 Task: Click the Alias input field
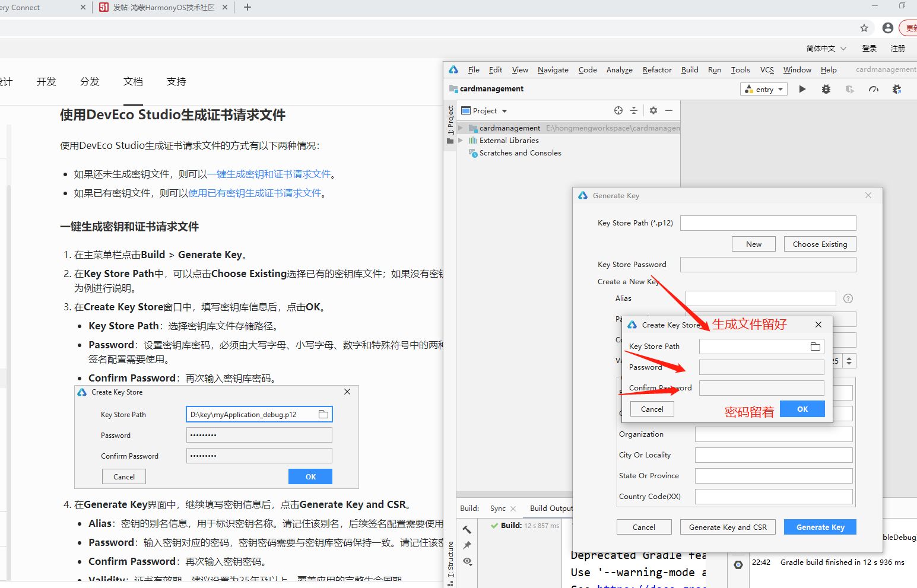point(761,298)
